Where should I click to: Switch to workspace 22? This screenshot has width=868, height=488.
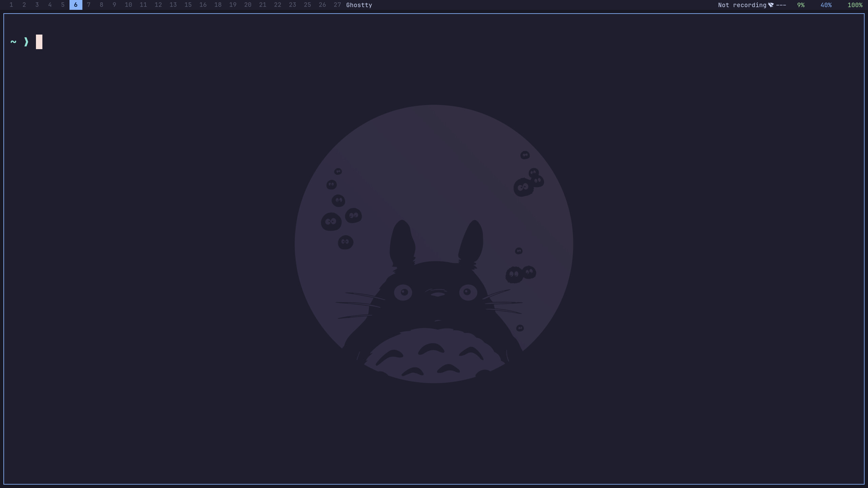tap(277, 5)
